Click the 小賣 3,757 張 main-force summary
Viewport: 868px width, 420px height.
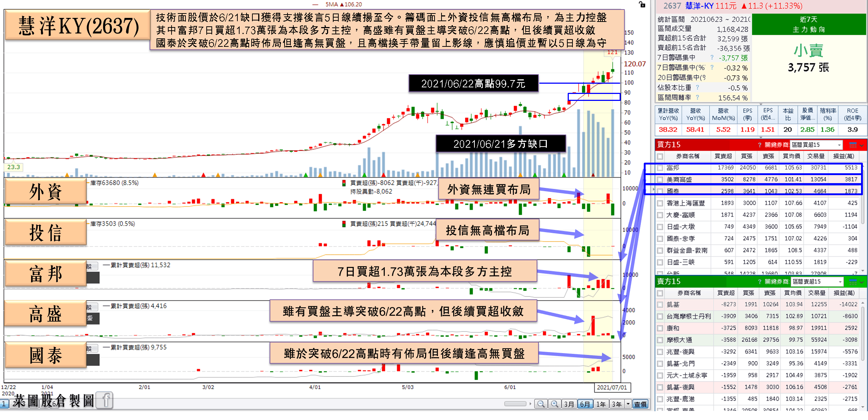click(x=809, y=58)
